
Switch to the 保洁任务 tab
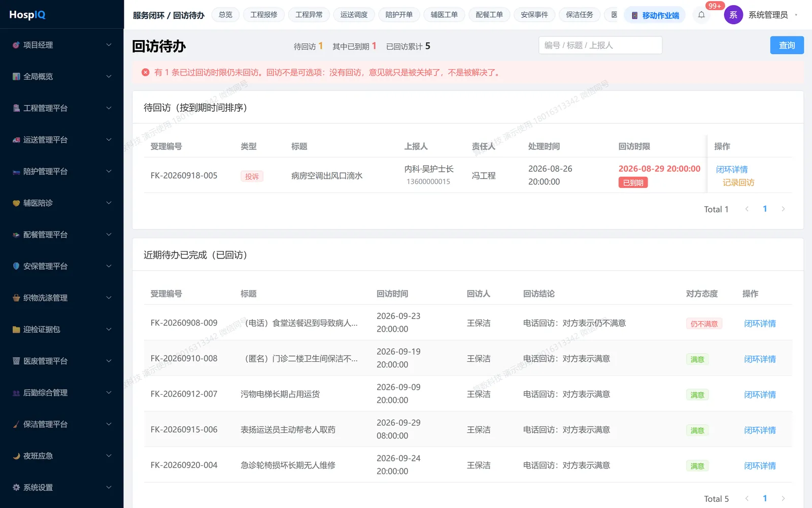580,15
